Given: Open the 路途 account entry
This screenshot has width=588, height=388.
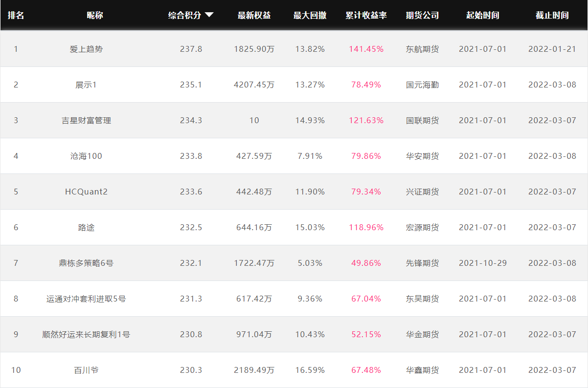Looking at the screenshot, I should (87, 227).
